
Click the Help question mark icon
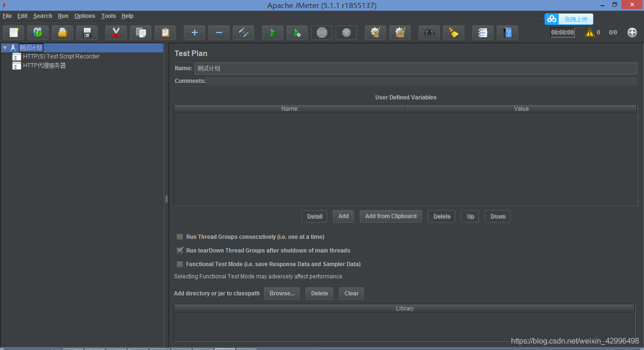(x=508, y=33)
